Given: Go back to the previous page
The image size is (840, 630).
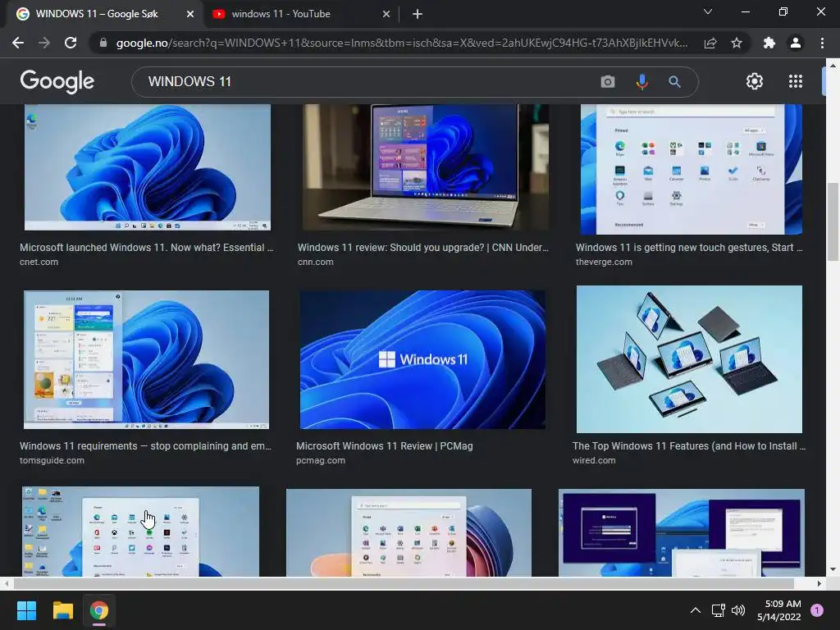Looking at the screenshot, I should click(x=18, y=43).
